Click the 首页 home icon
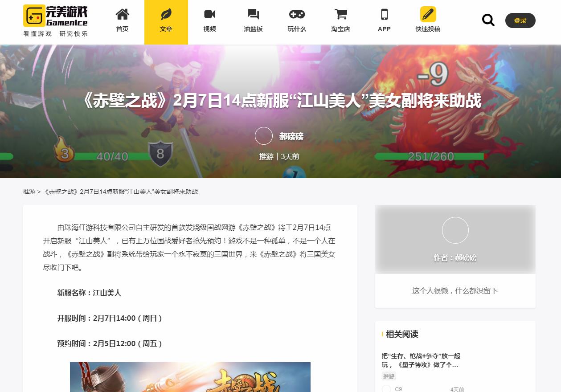 click(123, 14)
